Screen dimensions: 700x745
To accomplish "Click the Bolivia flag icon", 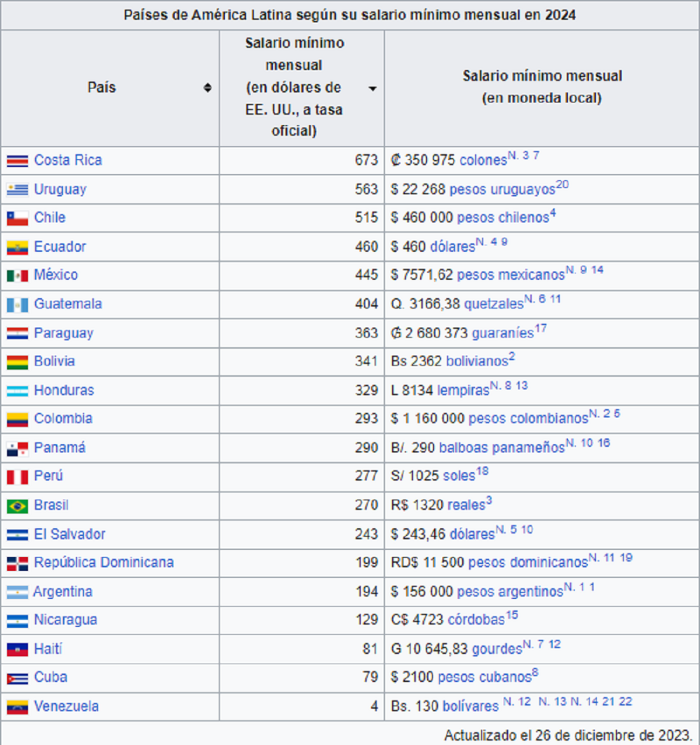I will 18,362.
